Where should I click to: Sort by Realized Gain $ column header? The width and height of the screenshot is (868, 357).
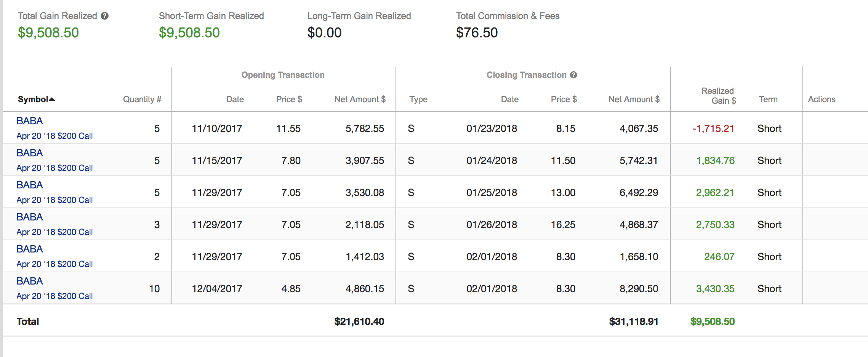coord(719,96)
